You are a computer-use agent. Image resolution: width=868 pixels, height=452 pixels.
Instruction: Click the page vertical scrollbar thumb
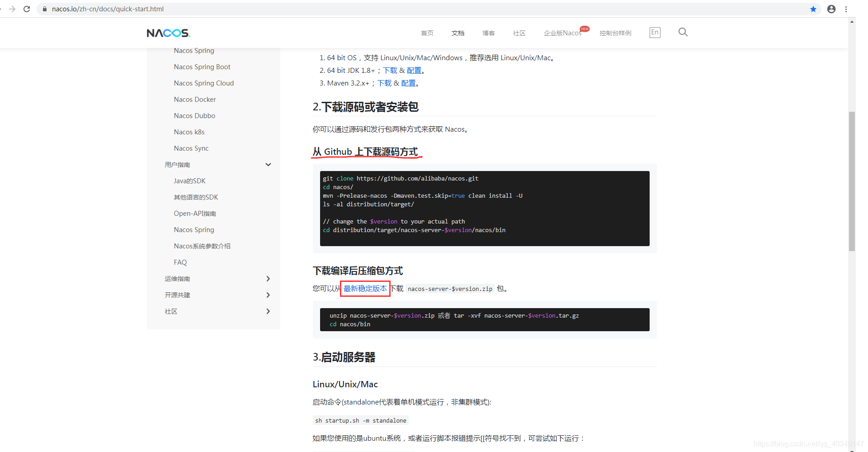(x=852, y=181)
